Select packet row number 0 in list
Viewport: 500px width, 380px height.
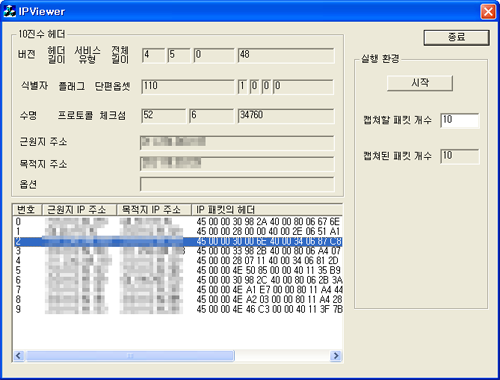coord(178,221)
